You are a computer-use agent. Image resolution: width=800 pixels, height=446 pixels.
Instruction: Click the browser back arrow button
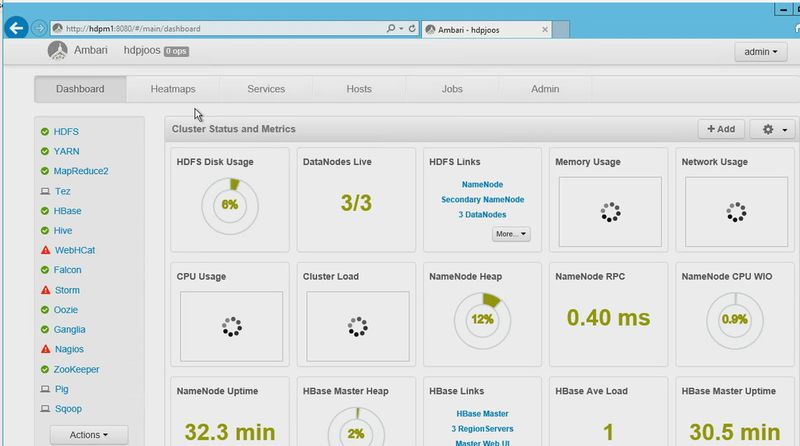pyautogui.click(x=16, y=28)
